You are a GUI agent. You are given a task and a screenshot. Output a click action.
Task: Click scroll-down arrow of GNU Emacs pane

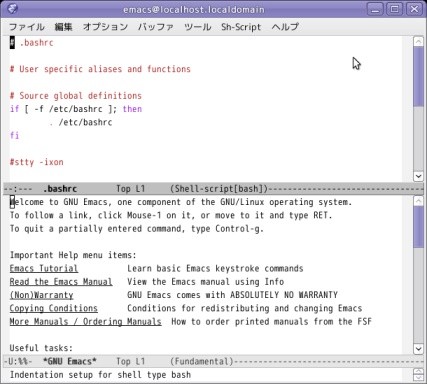(418, 349)
